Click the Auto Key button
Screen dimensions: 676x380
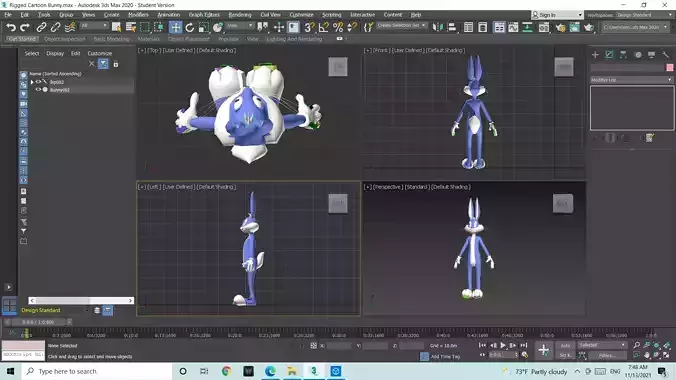(x=565, y=345)
